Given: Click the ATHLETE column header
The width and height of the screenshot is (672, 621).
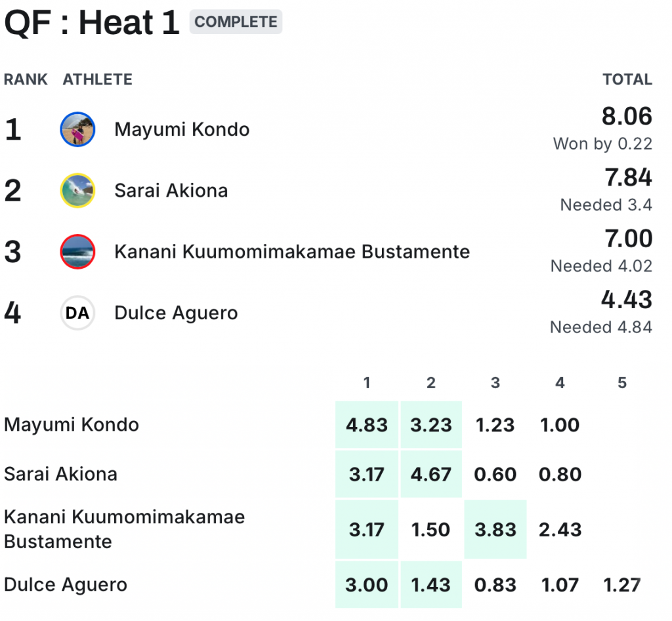Looking at the screenshot, I should click(x=97, y=79).
